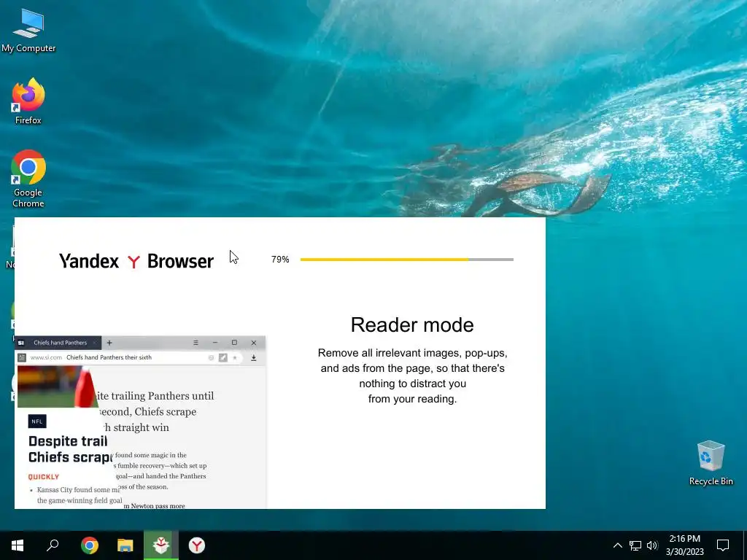Select the Yandex installer taskbar item
The width and height of the screenshot is (747, 560).
pyautogui.click(x=161, y=545)
